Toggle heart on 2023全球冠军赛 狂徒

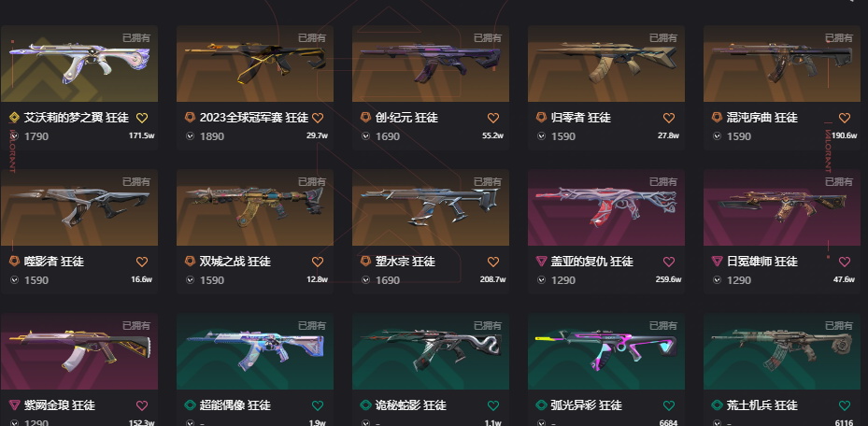click(317, 118)
